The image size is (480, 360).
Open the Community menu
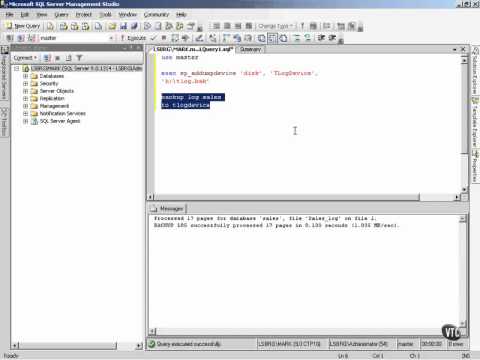[x=156, y=15]
